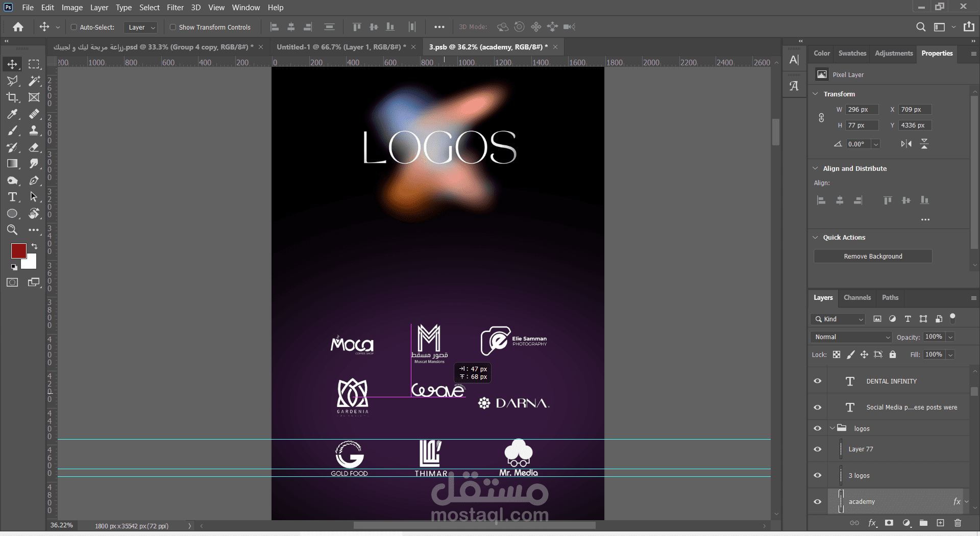980x536 pixels.
Task: Create a new group folder icon
Action: 923,523
